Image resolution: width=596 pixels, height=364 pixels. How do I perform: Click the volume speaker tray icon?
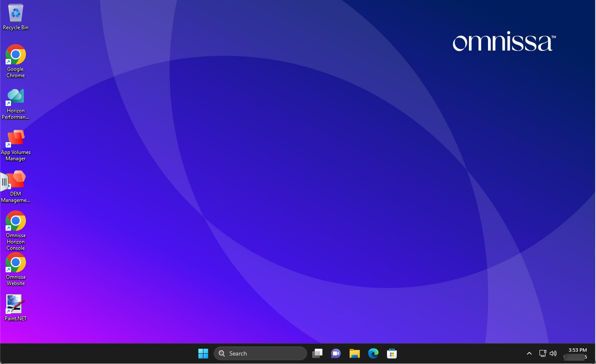pyautogui.click(x=553, y=353)
